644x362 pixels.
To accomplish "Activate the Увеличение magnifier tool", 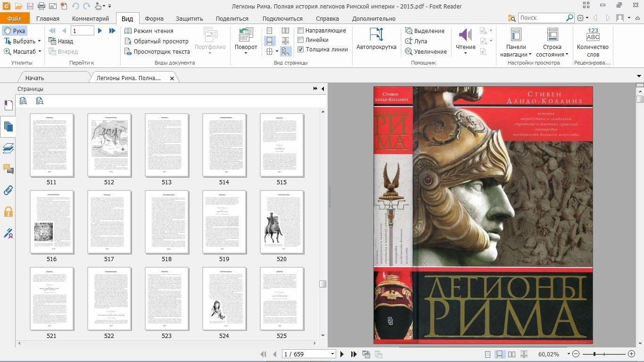I will point(426,51).
